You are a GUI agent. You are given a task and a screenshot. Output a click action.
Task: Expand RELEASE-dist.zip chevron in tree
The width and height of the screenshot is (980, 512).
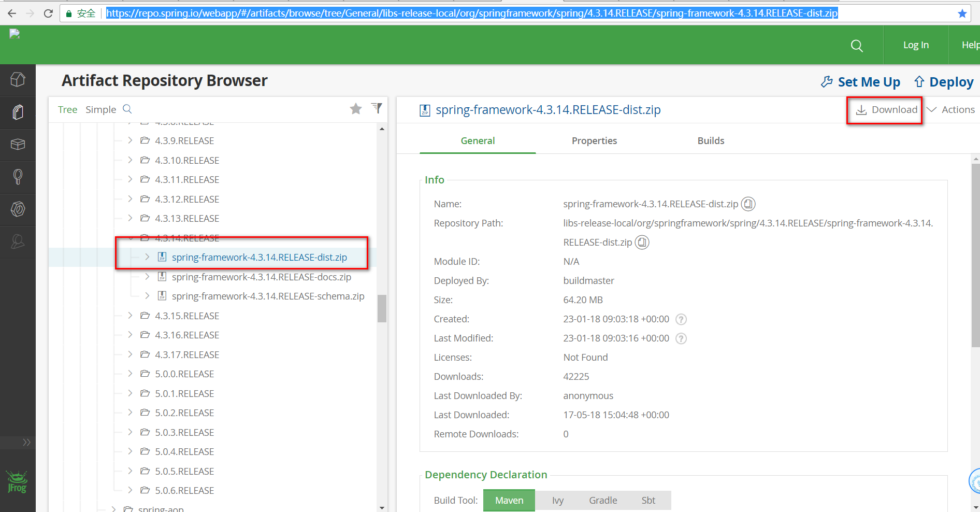point(147,257)
